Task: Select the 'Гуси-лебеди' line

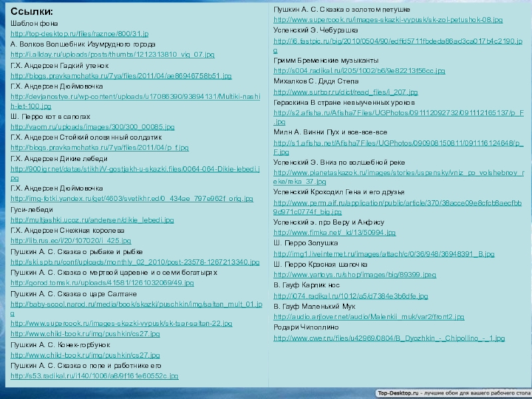Action: click(x=31, y=209)
